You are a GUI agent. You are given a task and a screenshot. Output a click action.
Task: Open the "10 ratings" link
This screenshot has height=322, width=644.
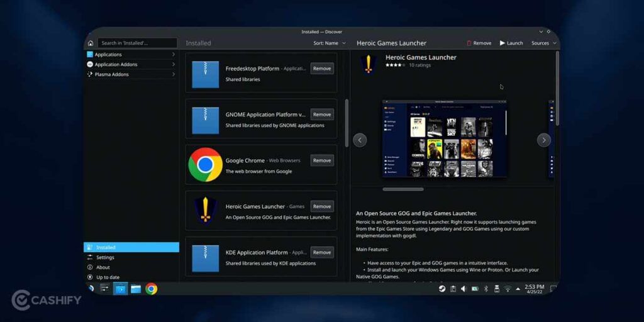coord(419,65)
